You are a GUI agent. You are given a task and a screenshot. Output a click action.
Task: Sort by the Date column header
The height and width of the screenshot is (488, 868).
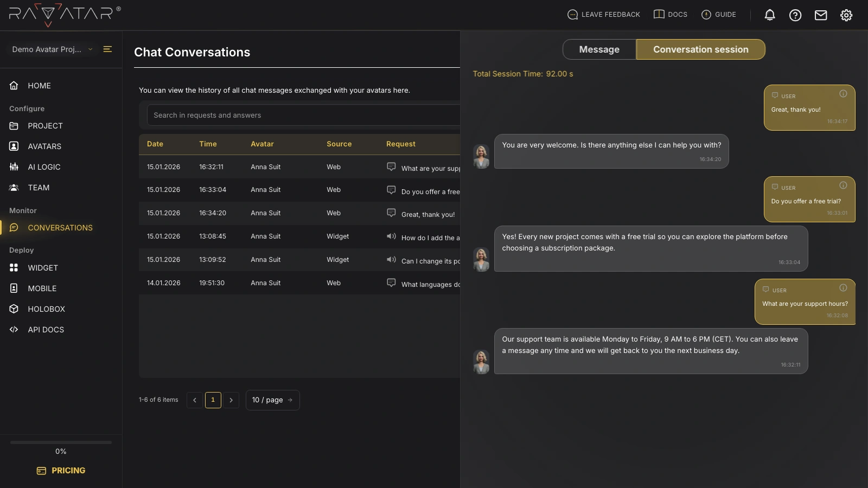155,144
